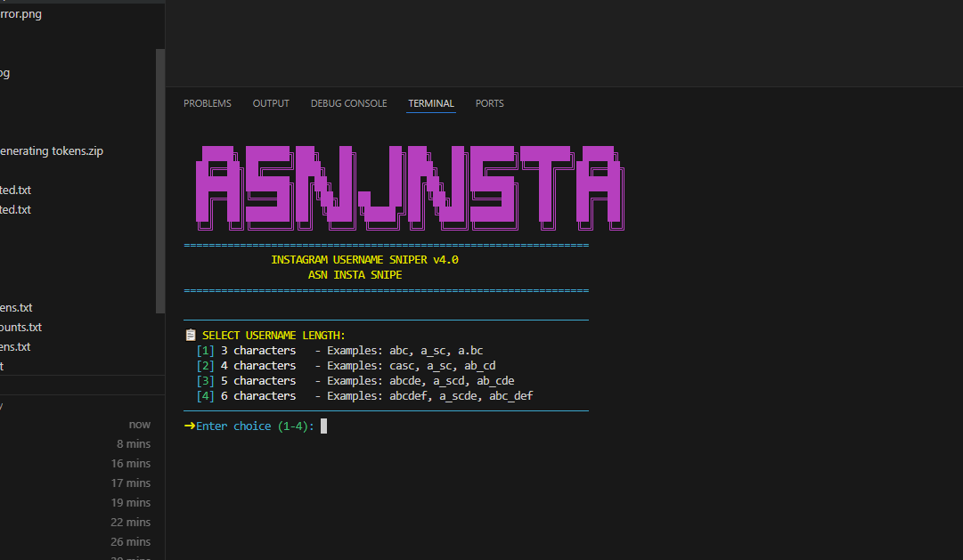Image resolution: width=963 pixels, height=560 pixels.
Task: Select the 8 mins timeline entry
Action: coord(134,444)
